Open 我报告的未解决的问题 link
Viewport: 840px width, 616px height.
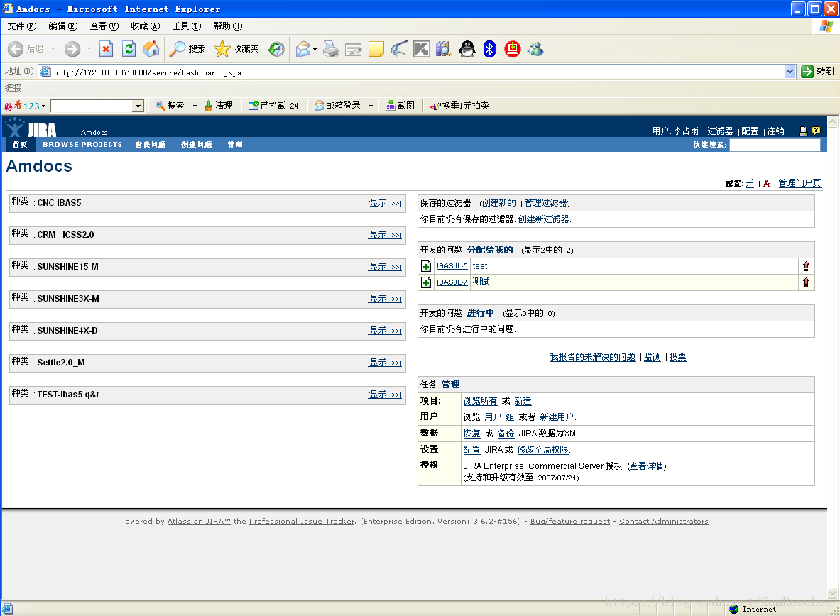pyautogui.click(x=592, y=357)
